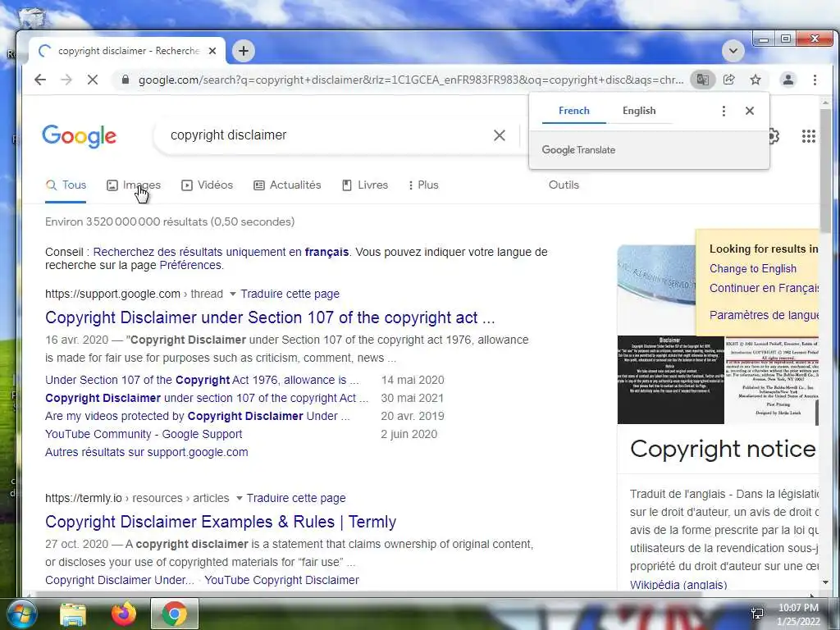
Task: Open the Recycle Bin on the desktop
Action: 31,18
